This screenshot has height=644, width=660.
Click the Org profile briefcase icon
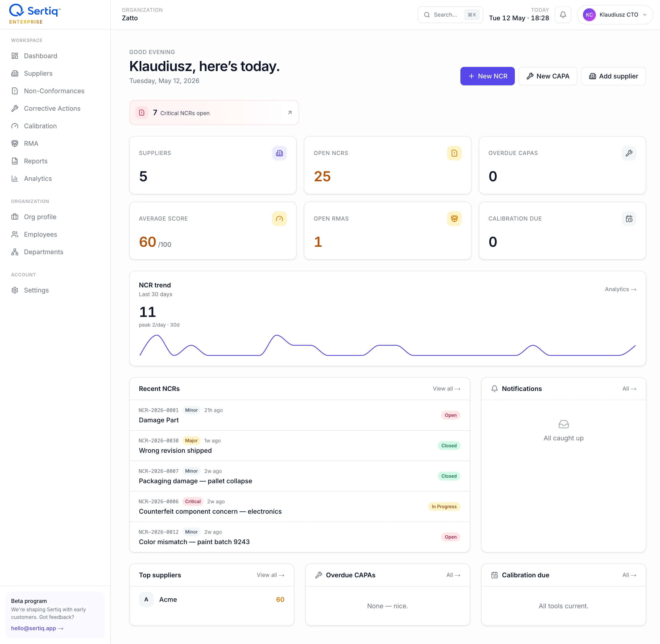coord(15,217)
